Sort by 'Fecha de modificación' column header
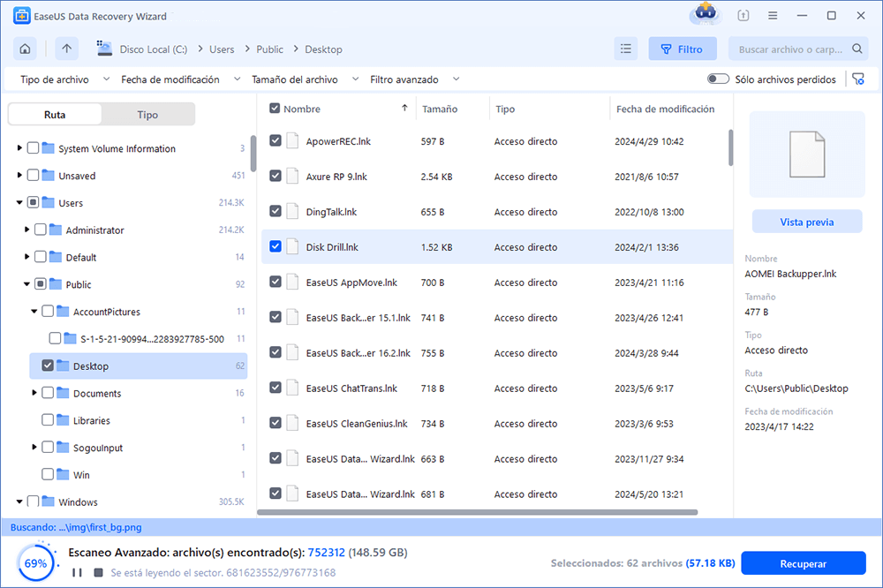Viewport: 883px width, 588px height. point(665,109)
